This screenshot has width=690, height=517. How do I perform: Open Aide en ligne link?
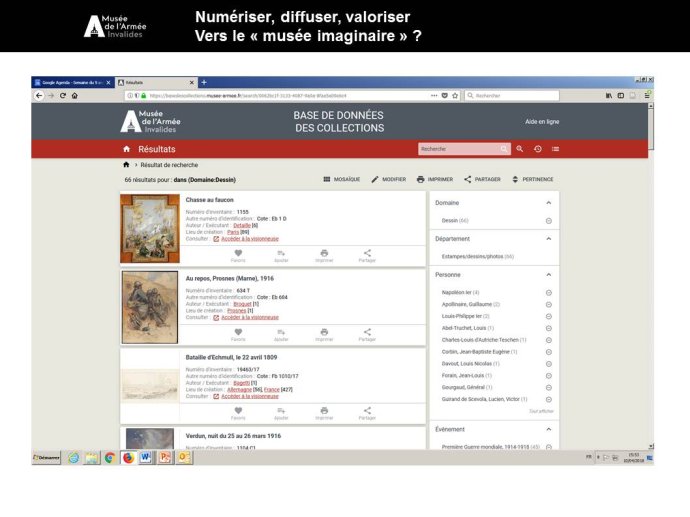[x=542, y=121]
